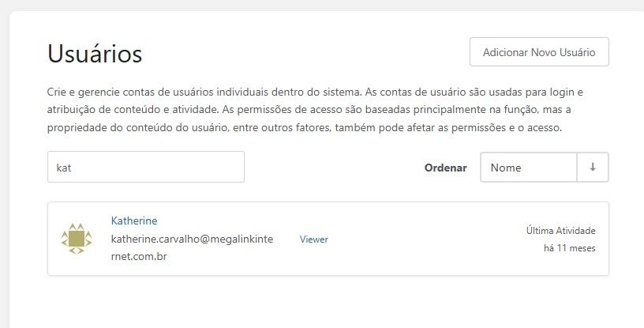Image resolution: width=644 pixels, height=328 pixels.
Task: Click the descending sort arrow icon
Action: pos(593,167)
